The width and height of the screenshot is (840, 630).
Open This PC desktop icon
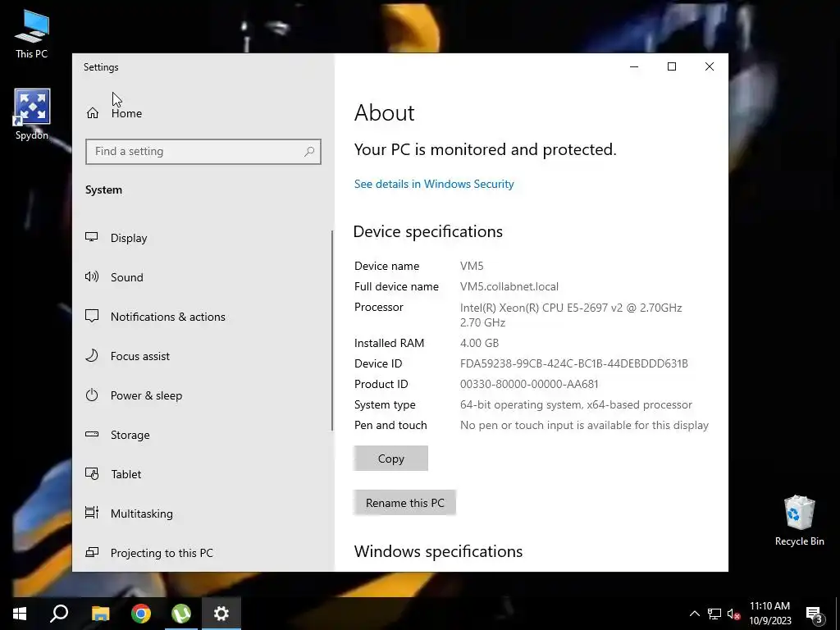pos(32,34)
